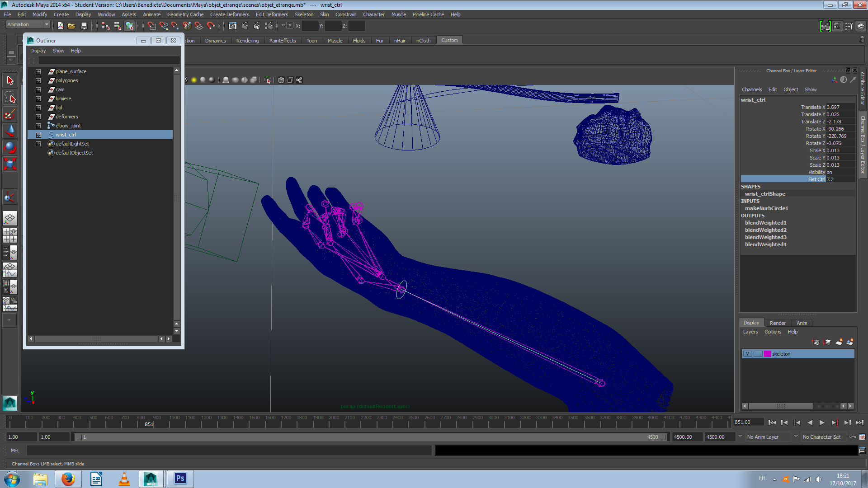
Task: Switch to the Render tab in Layer Editor
Action: coord(778,323)
